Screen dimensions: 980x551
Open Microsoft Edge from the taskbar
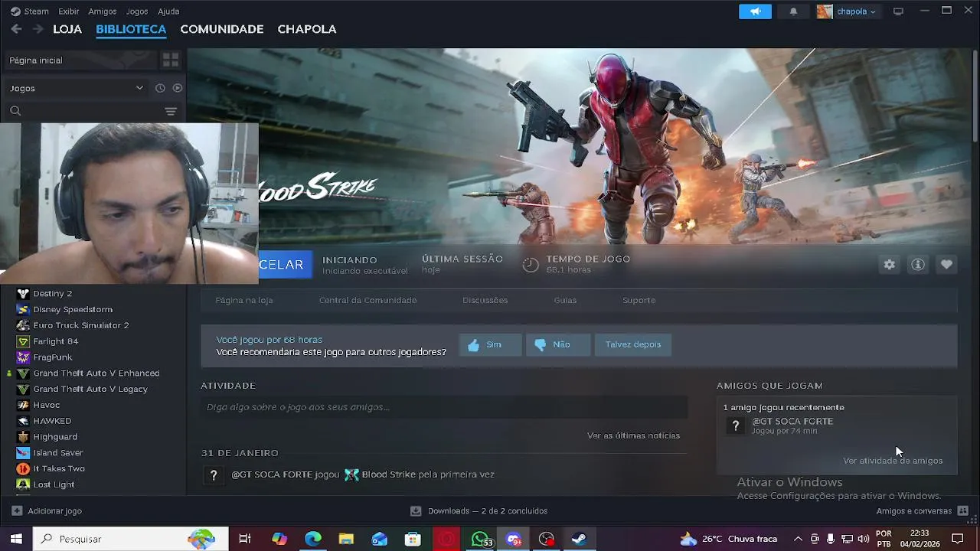tap(313, 539)
